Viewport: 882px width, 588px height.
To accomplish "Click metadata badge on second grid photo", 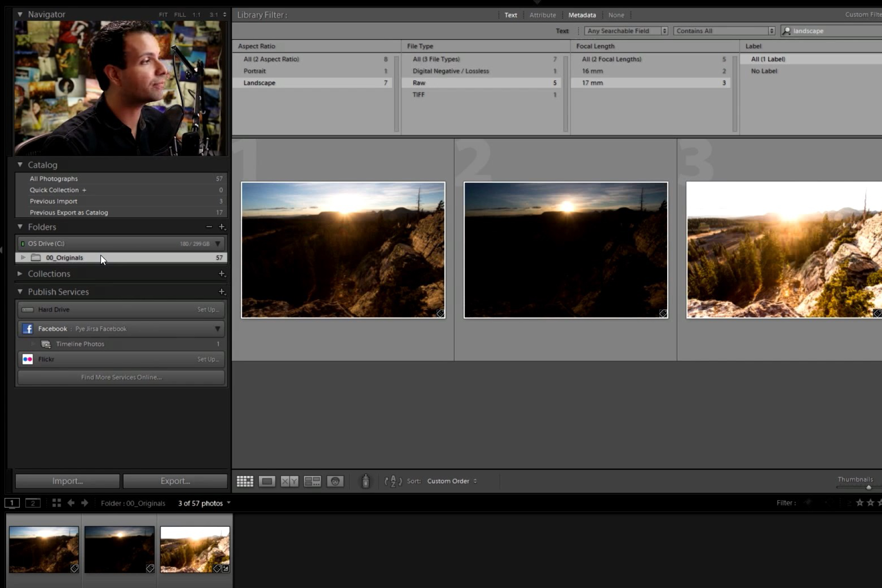I will click(x=663, y=314).
